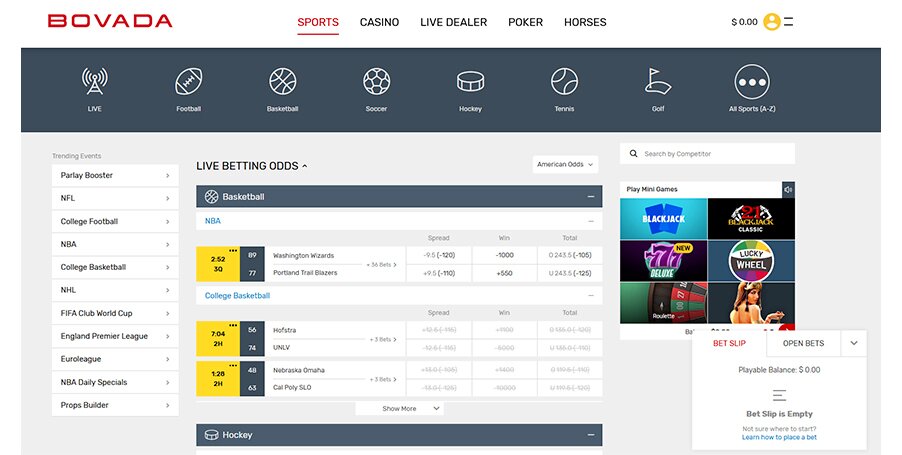Open College Basketball in Trending Events list

click(x=115, y=267)
